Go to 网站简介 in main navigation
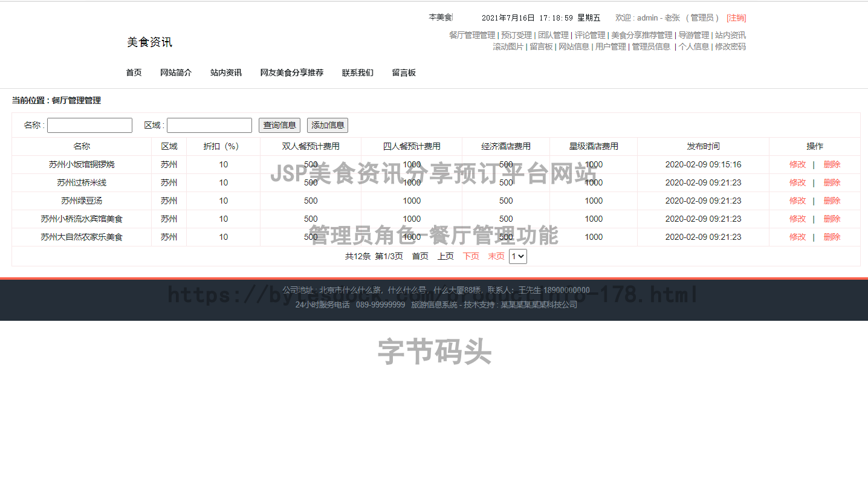The width and height of the screenshot is (868, 499). click(176, 72)
